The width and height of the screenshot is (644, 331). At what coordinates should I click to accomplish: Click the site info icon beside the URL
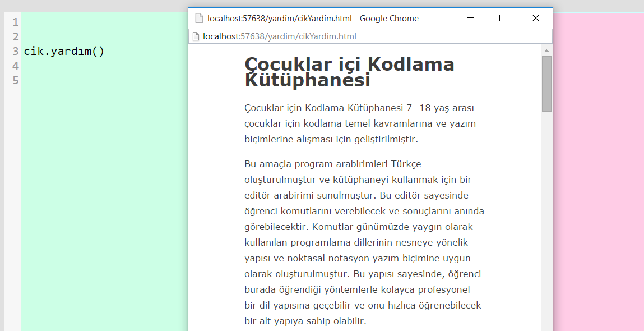pos(196,36)
